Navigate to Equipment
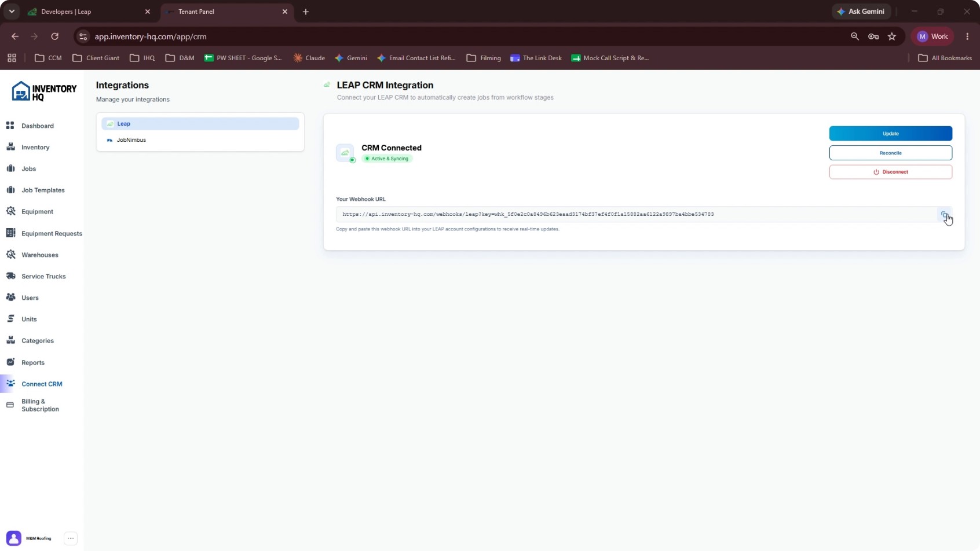The height and width of the screenshot is (551, 980). (37, 211)
